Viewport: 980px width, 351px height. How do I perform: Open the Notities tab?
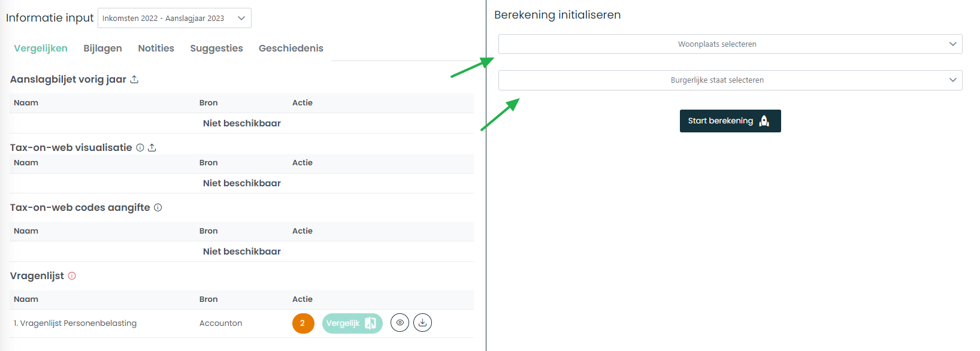(x=156, y=48)
